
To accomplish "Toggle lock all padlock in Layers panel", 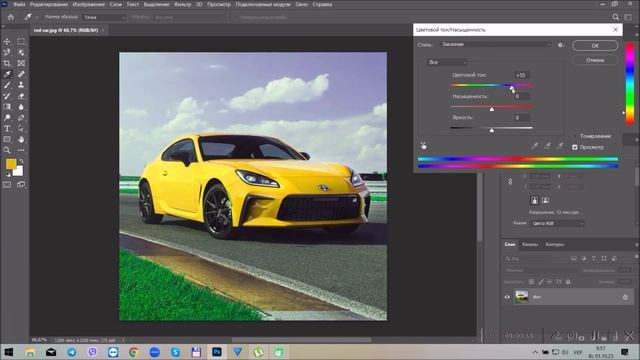I will pos(568,282).
